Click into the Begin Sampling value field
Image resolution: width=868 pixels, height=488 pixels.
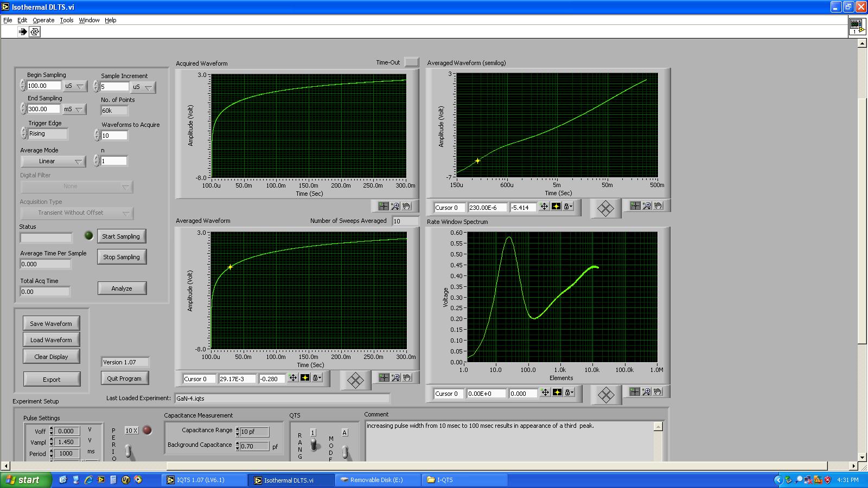pos(43,86)
